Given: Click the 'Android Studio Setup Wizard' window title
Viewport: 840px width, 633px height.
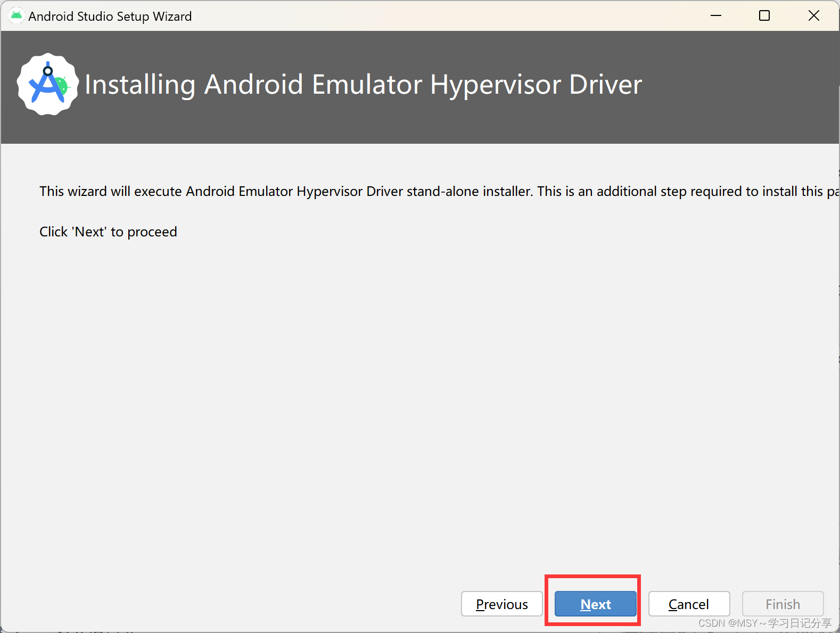Looking at the screenshot, I should pos(110,16).
